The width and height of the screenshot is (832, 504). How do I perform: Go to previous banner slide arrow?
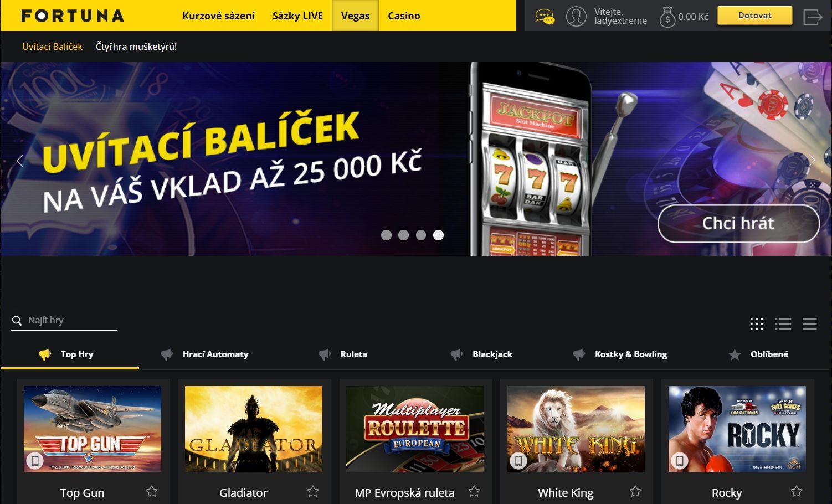point(20,161)
